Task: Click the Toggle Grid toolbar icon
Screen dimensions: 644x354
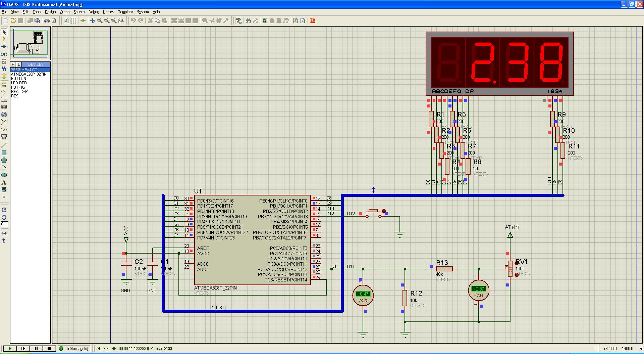Action: (73, 21)
